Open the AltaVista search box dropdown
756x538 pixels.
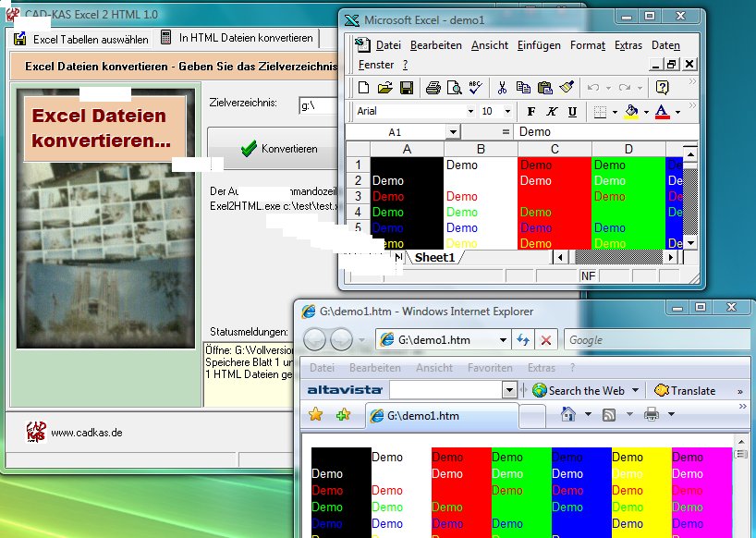[508, 390]
